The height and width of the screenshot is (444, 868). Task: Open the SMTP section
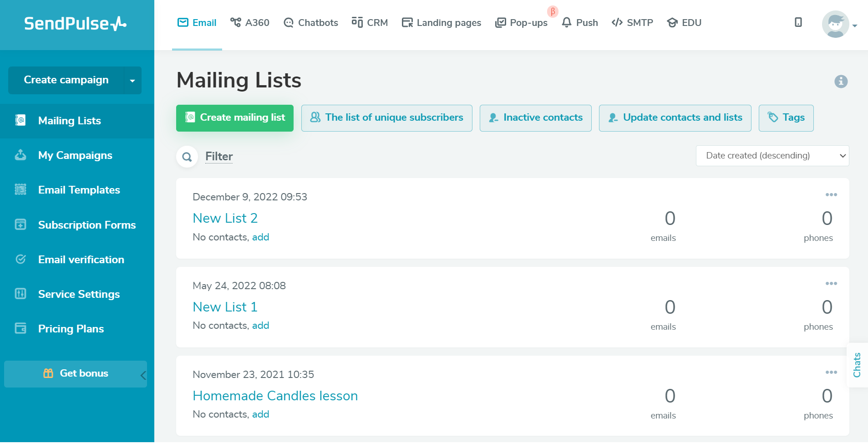tap(633, 22)
